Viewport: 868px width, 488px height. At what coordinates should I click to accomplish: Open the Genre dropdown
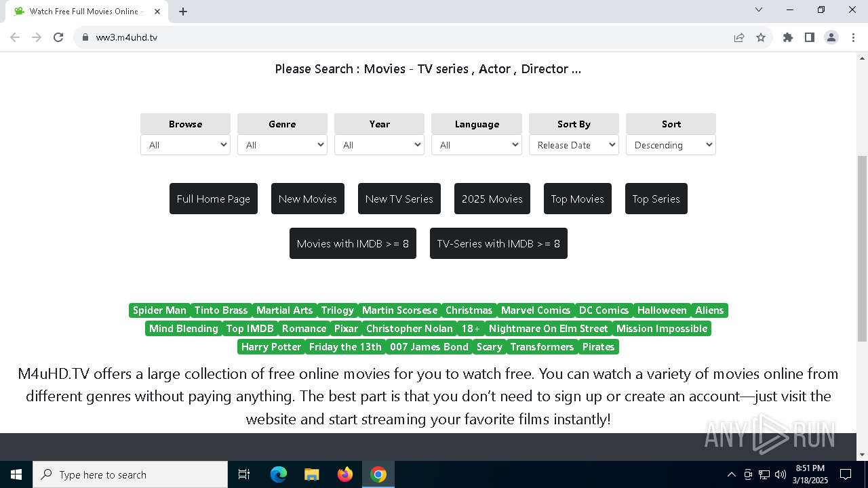point(282,145)
